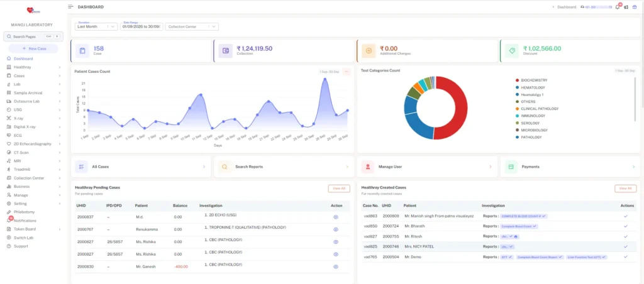Viewport: 644px width, 284px height.
Task: Click the CLINICAL PATHOLOGY orange legend swatch
Action: coord(517,109)
